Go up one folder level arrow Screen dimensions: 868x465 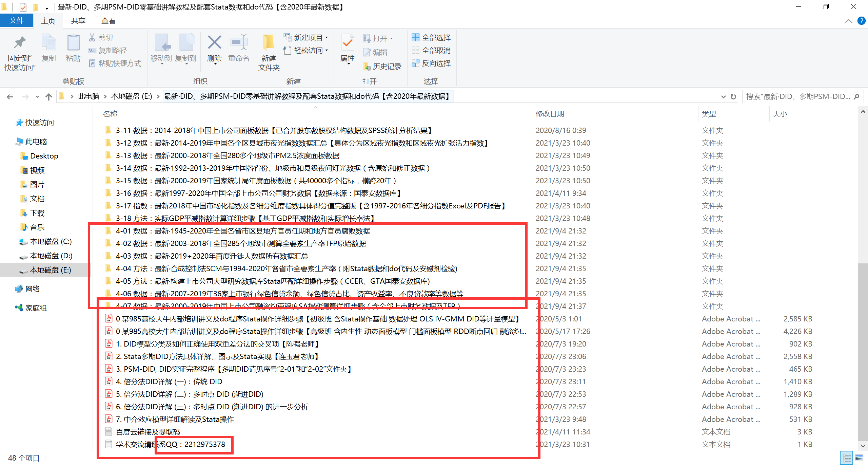(x=49, y=97)
